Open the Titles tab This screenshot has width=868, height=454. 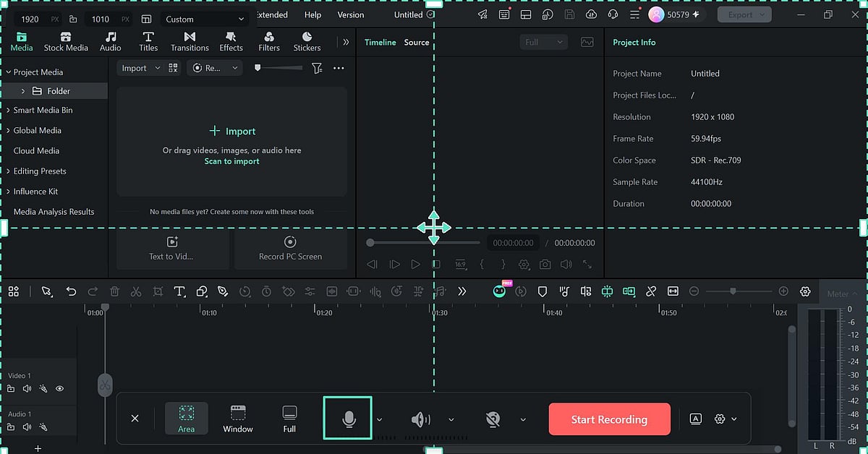pos(148,42)
